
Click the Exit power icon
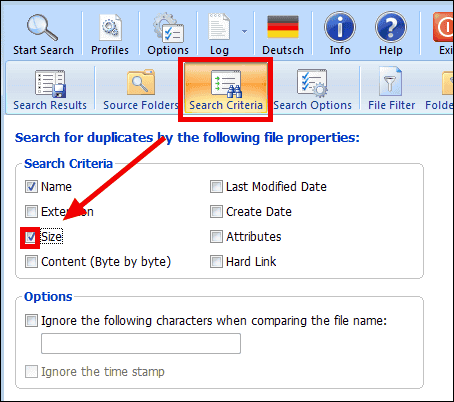[444, 27]
